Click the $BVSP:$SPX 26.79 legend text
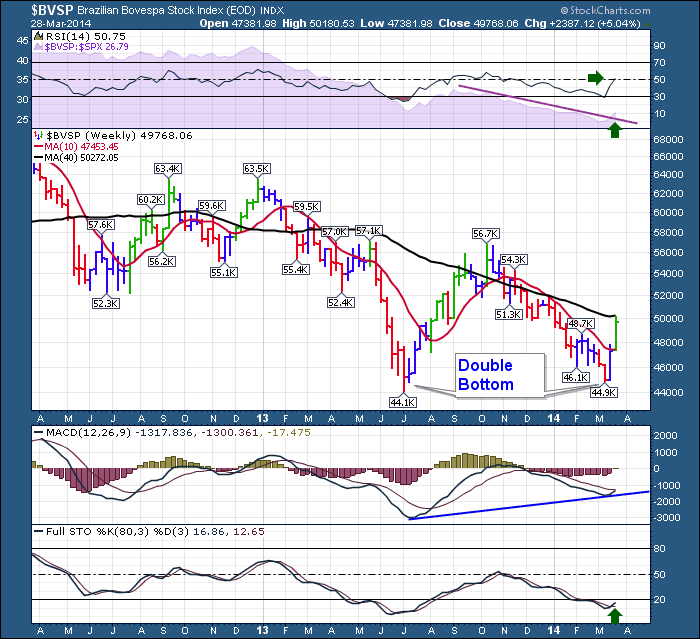700x639 pixels. 87,46
